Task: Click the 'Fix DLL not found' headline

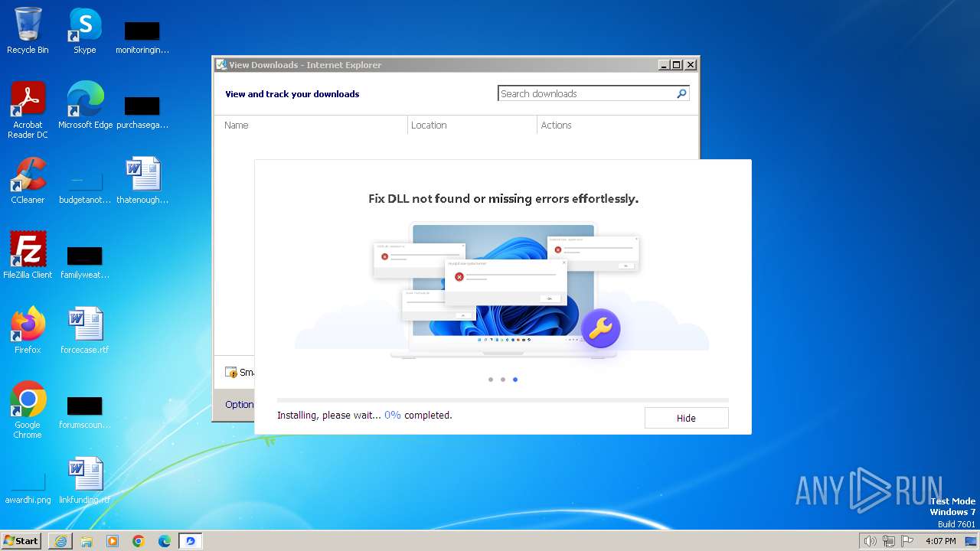Action: (x=503, y=199)
